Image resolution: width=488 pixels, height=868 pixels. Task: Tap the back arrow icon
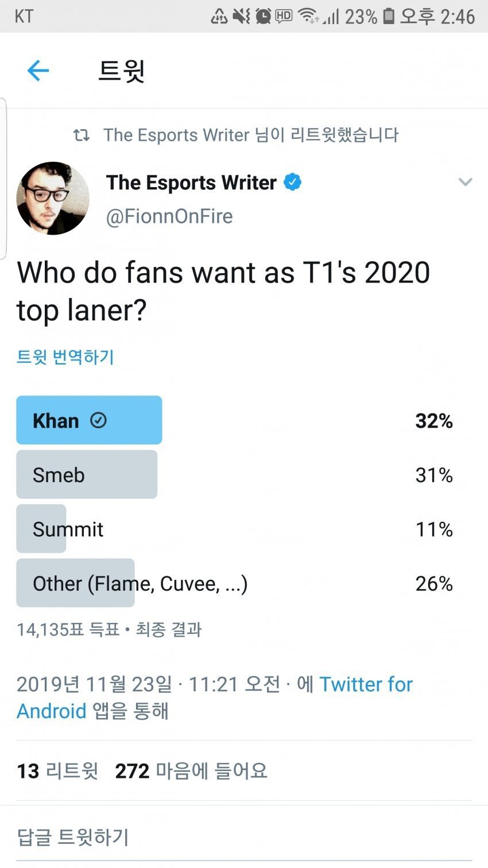(38, 71)
